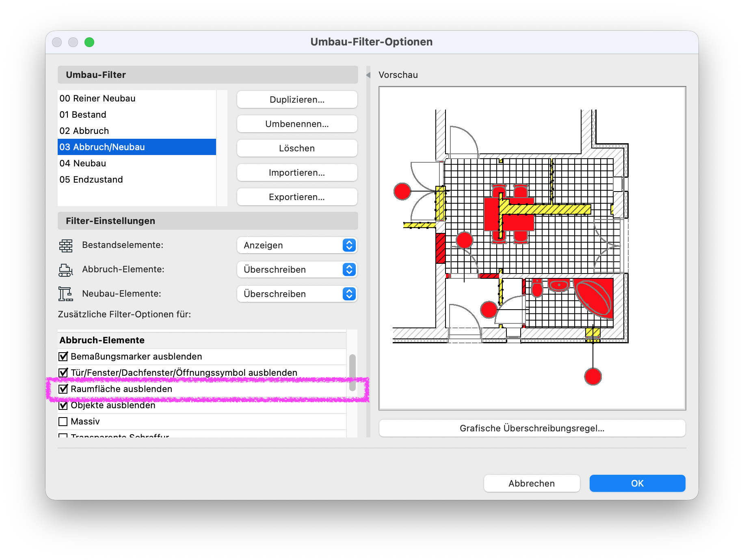Click the Umbenennen button
The height and width of the screenshot is (560, 744).
pos(297,124)
